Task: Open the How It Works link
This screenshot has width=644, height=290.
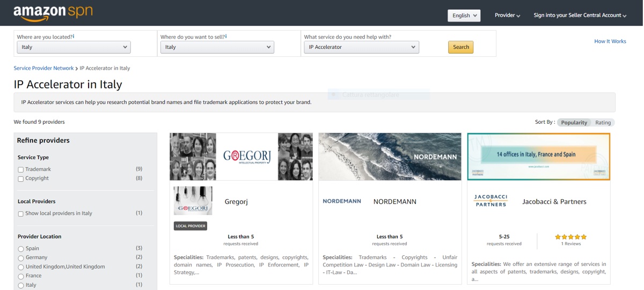Action: (610, 41)
